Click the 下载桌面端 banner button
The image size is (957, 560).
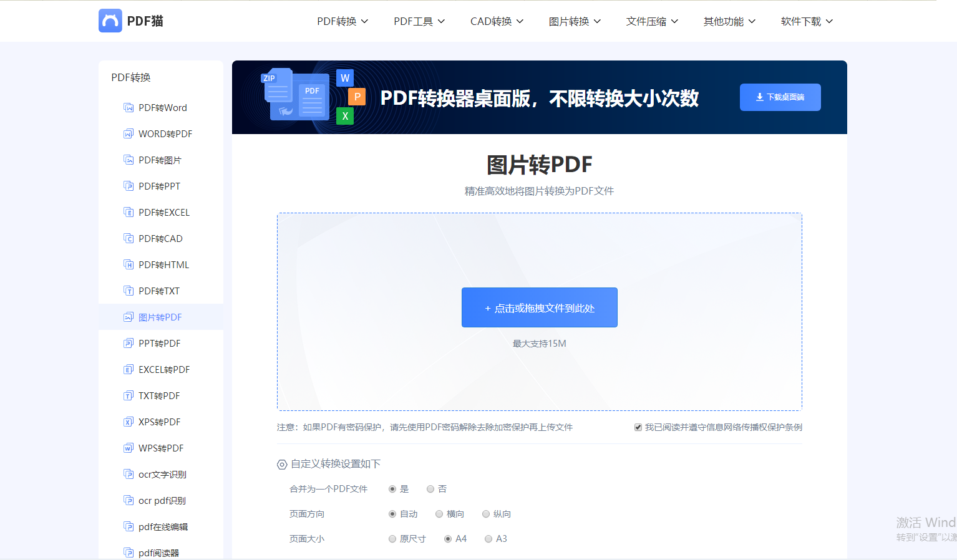point(780,97)
